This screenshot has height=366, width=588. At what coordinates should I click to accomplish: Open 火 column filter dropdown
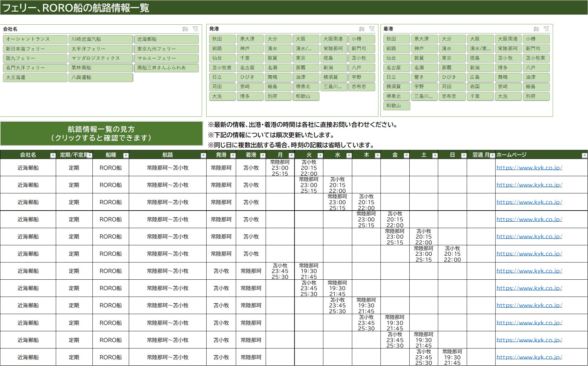pos(320,155)
